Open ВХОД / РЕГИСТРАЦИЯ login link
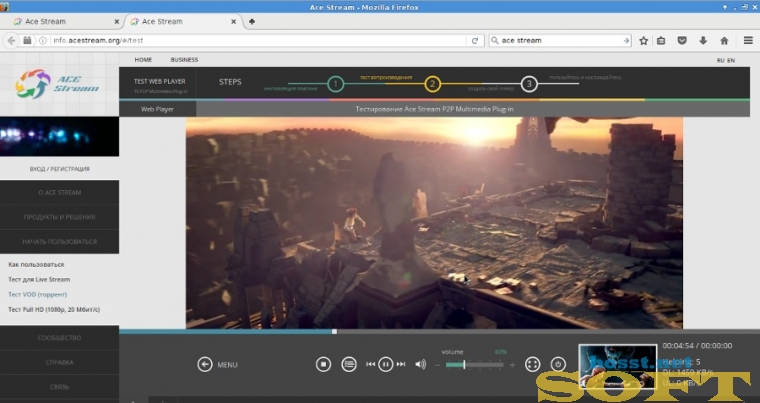 tap(60, 169)
